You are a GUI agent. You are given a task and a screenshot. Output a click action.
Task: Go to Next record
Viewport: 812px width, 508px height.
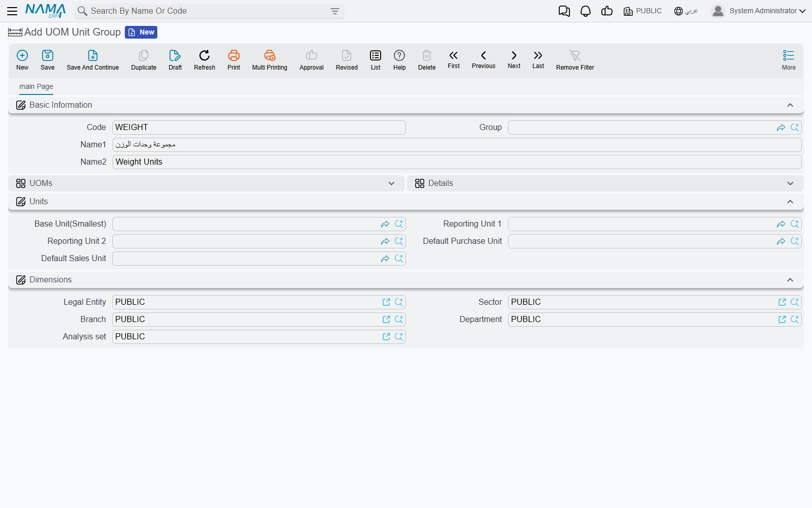click(514, 59)
